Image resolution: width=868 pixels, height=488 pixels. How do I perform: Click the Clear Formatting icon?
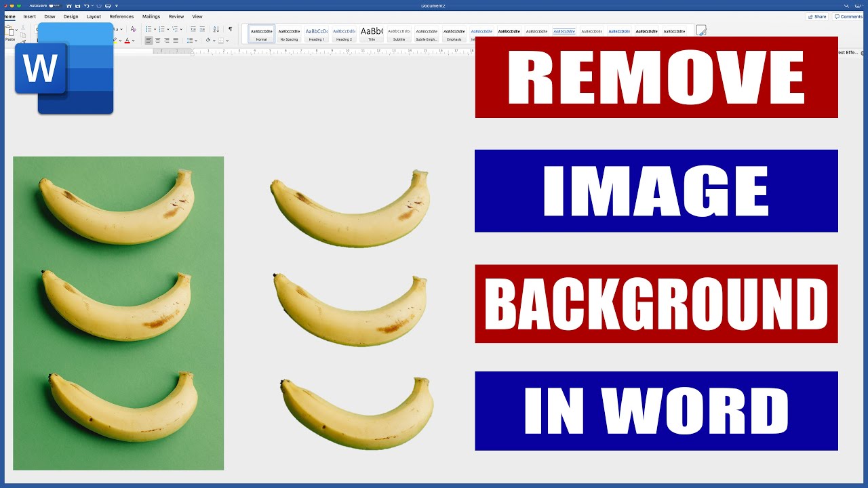click(x=133, y=29)
